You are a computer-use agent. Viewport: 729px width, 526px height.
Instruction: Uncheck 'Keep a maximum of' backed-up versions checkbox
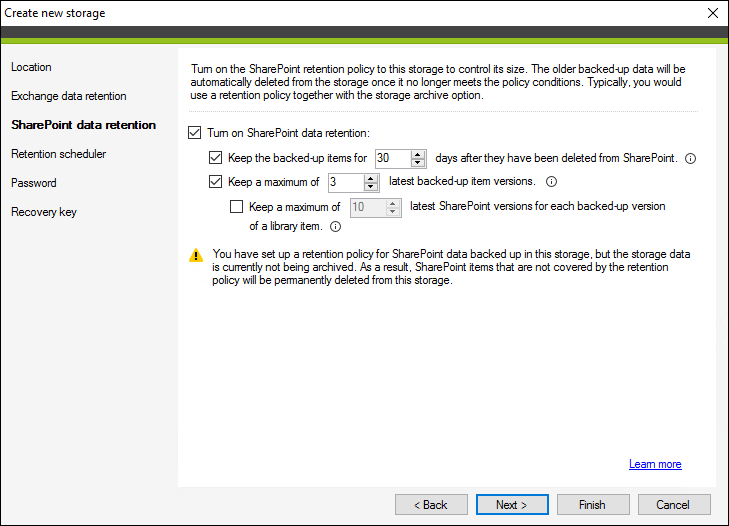215,181
